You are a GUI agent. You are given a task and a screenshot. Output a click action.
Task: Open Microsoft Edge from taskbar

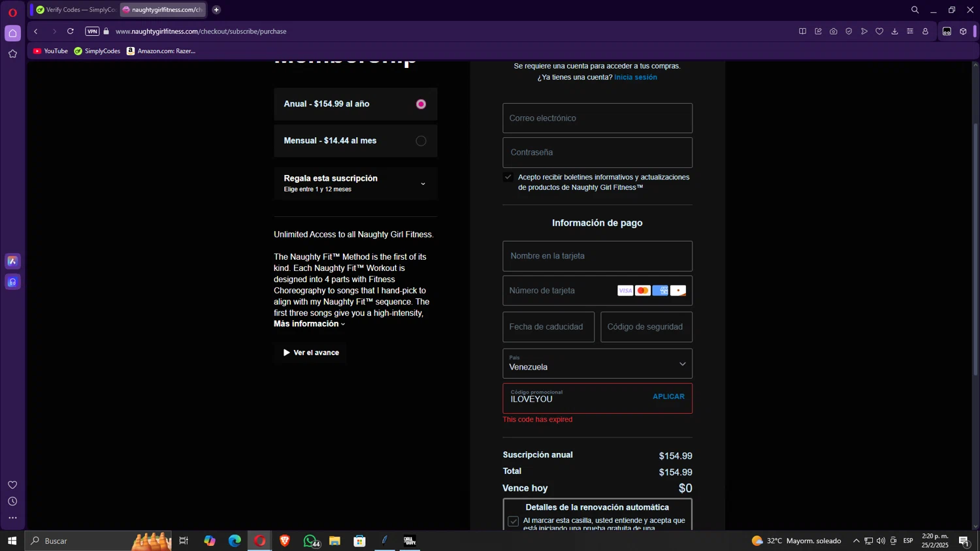click(x=235, y=541)
